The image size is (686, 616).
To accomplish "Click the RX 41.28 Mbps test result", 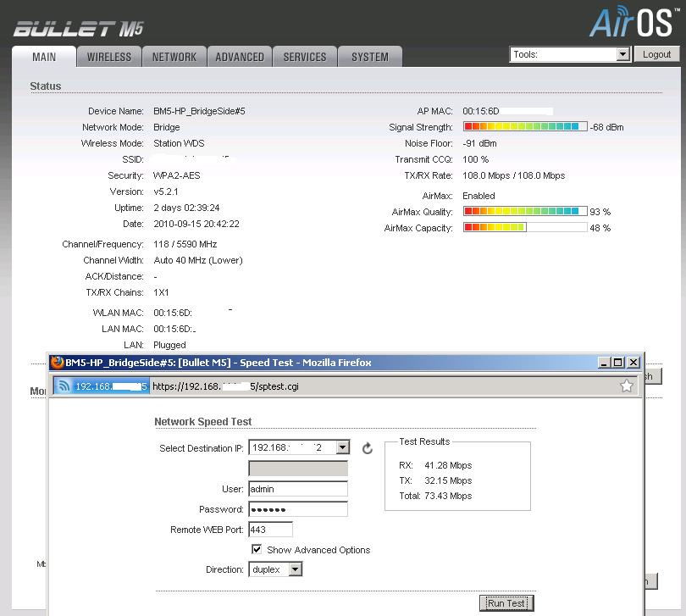I will click(x=435, y=465).
